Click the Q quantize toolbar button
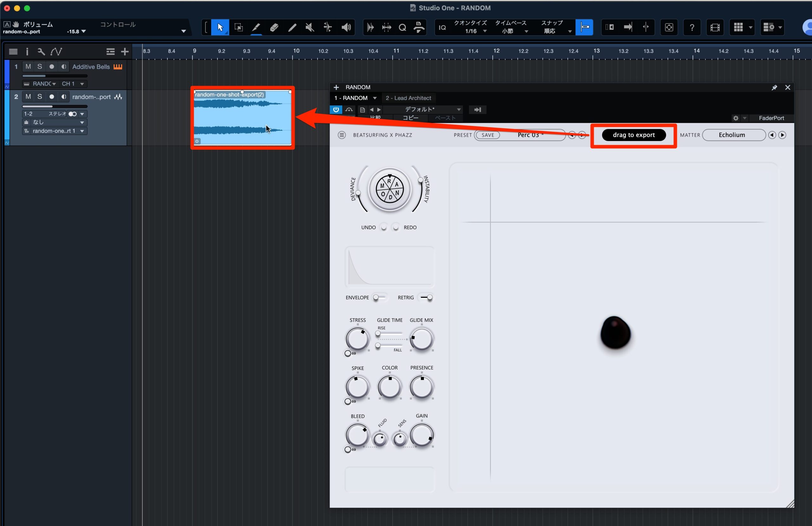This screenshot has width=812, height=526. pos(403,27)
